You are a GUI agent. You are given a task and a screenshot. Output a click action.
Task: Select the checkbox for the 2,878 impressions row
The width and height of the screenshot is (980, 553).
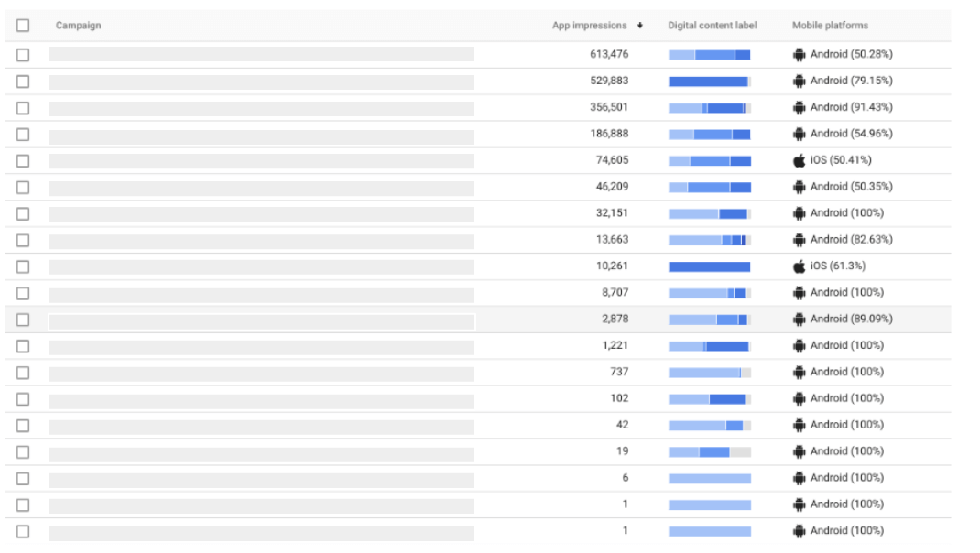23,320
